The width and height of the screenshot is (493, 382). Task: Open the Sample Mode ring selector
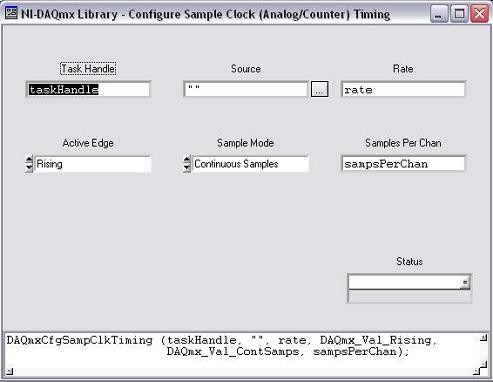250,164
